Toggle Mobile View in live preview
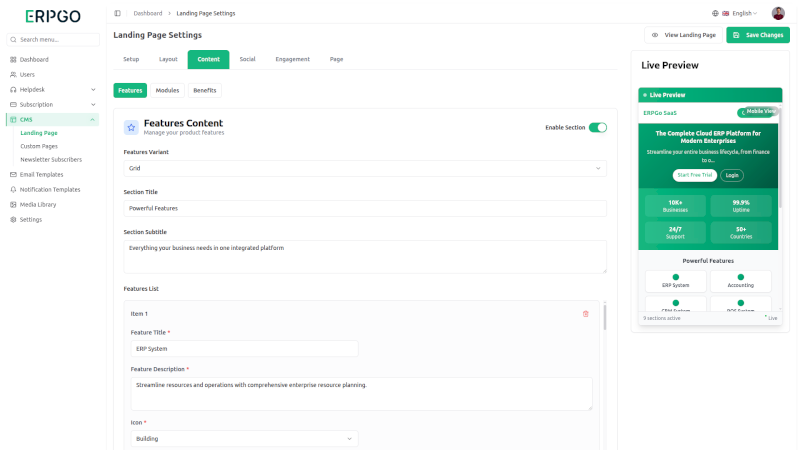Image resolution: width=800 pixels, height=450 pixels. pos(760,111)
